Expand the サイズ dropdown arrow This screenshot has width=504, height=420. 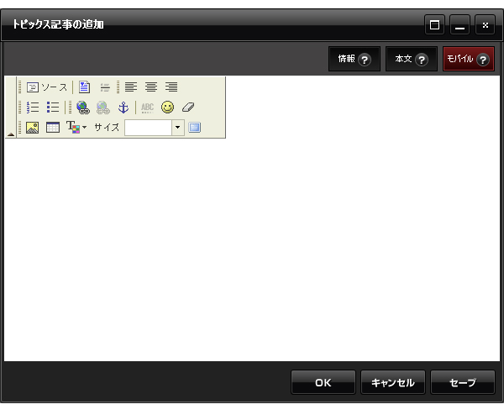(178, 128)
